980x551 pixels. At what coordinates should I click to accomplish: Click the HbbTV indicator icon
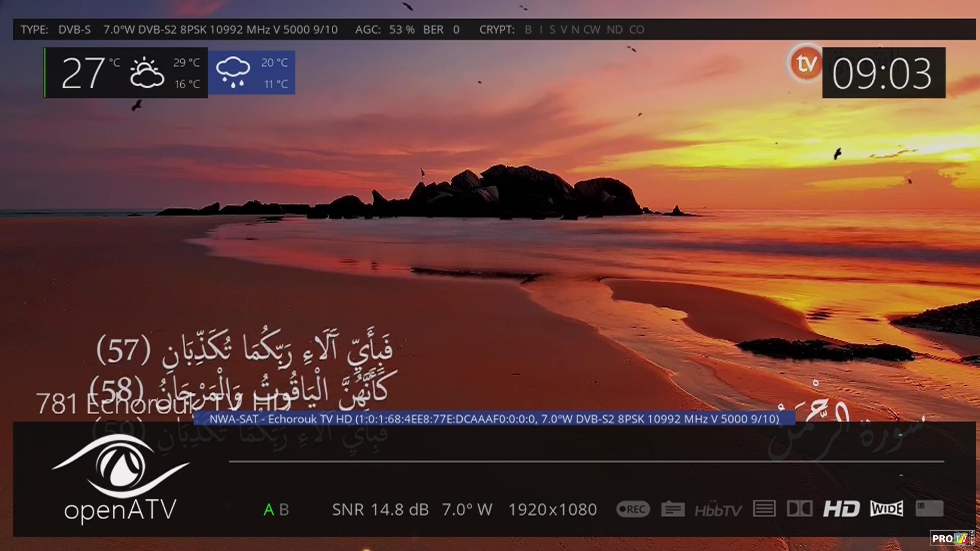718,510
